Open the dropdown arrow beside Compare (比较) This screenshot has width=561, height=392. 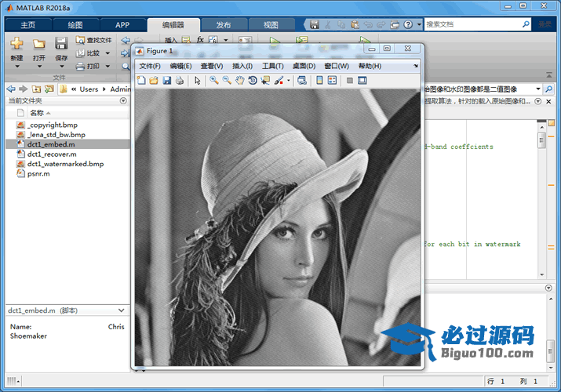(x=107, y=53)
